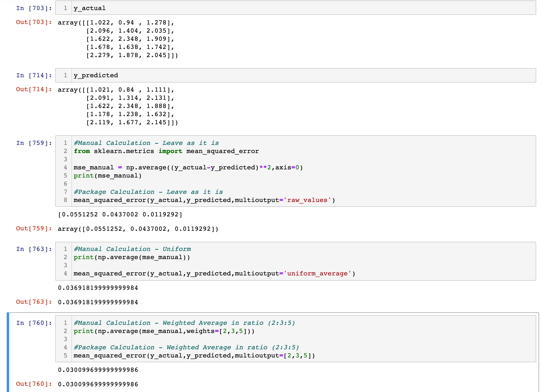Place cursor on mse_manual np.average line
The height and width of the screenshot is (392, 541).
coord(188,167)
